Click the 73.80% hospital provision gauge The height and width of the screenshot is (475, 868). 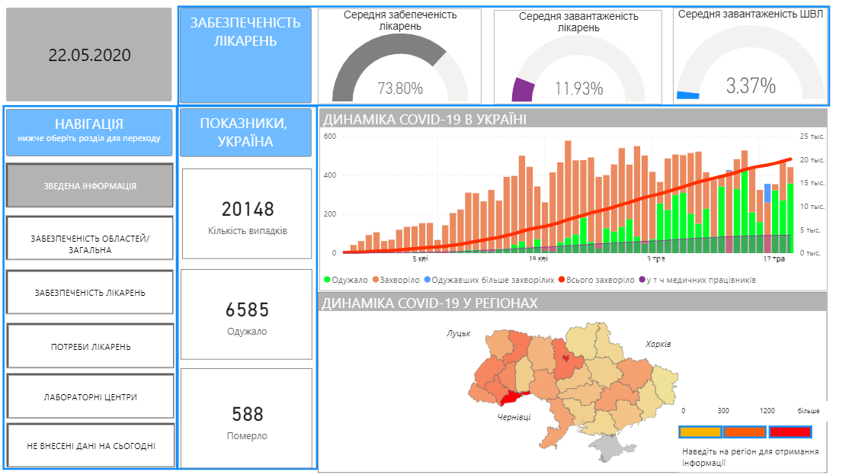(x=400, y=69)
